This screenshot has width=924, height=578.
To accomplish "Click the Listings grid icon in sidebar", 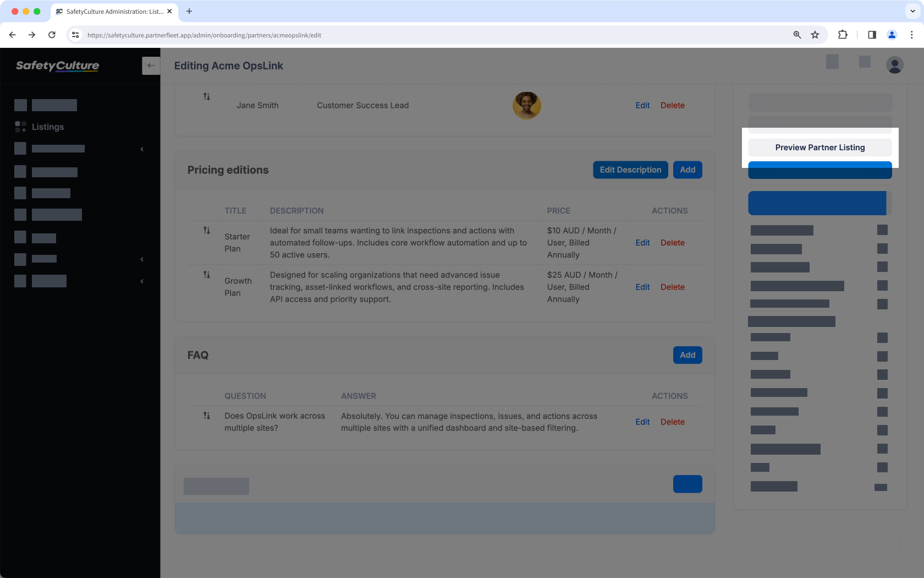I will click(x=20, y=127).
